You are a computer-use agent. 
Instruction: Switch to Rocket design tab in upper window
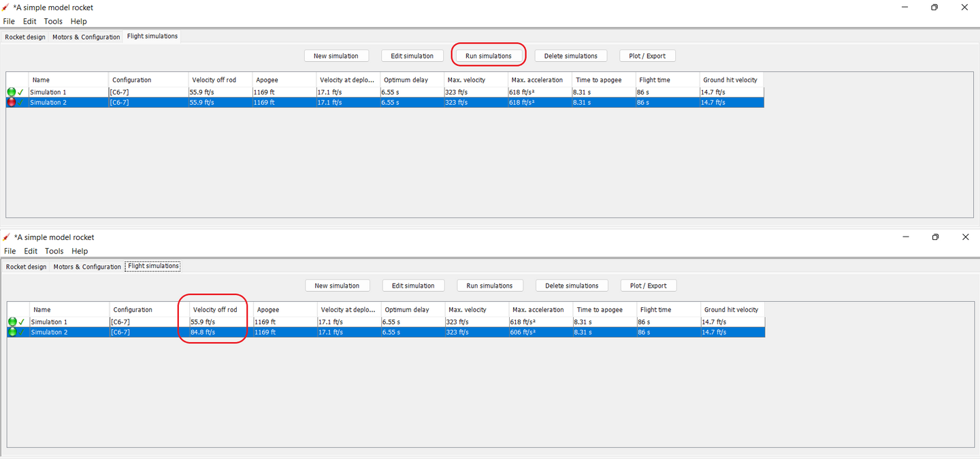[x=25, y=37]
